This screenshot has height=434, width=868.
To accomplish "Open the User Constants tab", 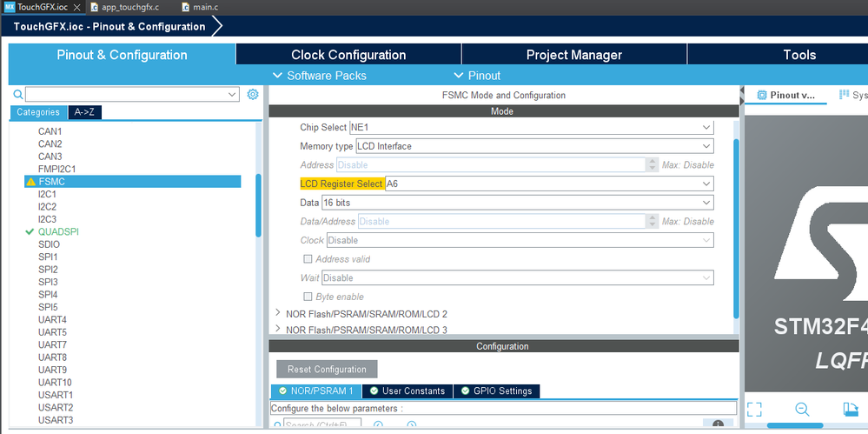I will pos(407,391).
